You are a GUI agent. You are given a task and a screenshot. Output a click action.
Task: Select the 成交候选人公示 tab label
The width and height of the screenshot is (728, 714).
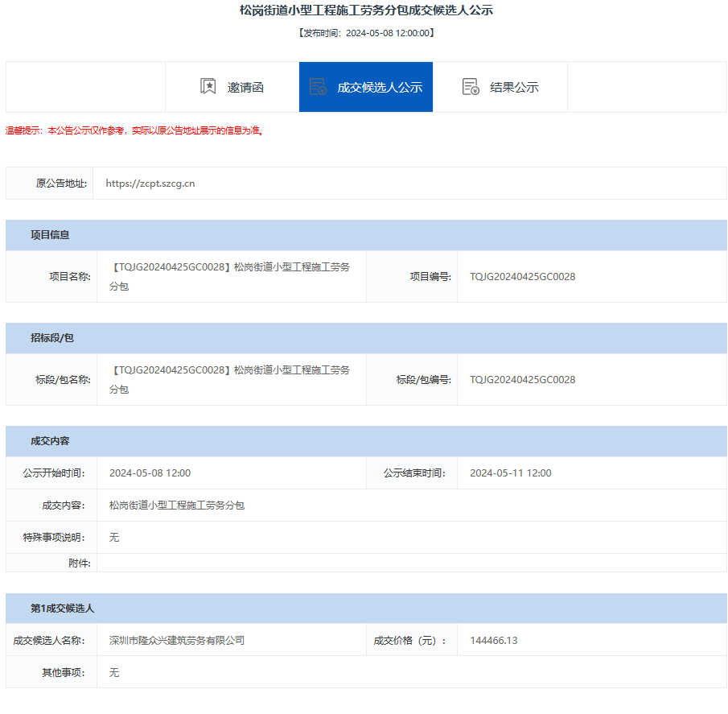point(380,88)
